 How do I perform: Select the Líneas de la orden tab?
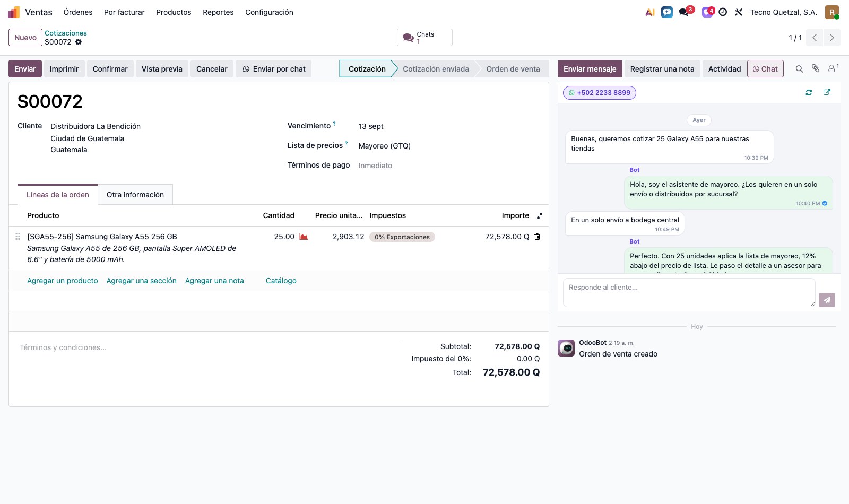point(58,195)
